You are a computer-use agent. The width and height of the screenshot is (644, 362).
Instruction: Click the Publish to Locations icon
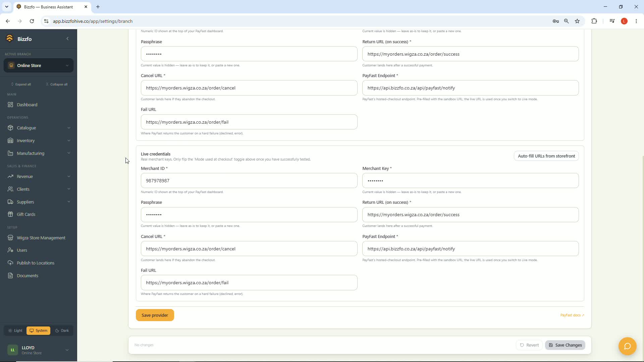click(10, 263)
